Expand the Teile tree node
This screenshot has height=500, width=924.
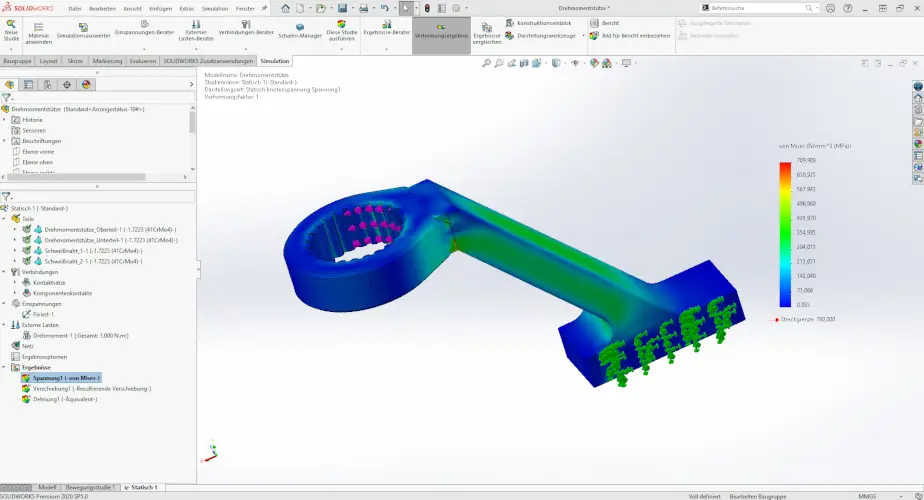point(4,218)
